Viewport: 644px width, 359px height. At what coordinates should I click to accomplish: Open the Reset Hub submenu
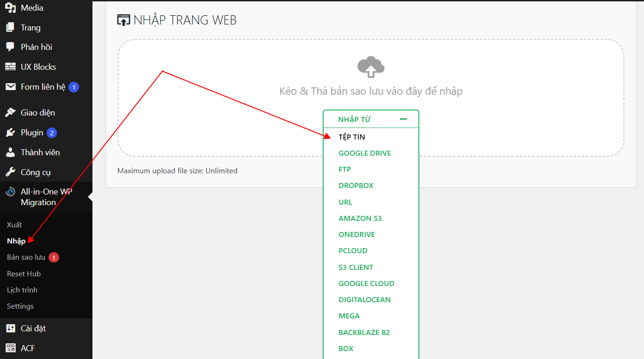click(24, 274)
